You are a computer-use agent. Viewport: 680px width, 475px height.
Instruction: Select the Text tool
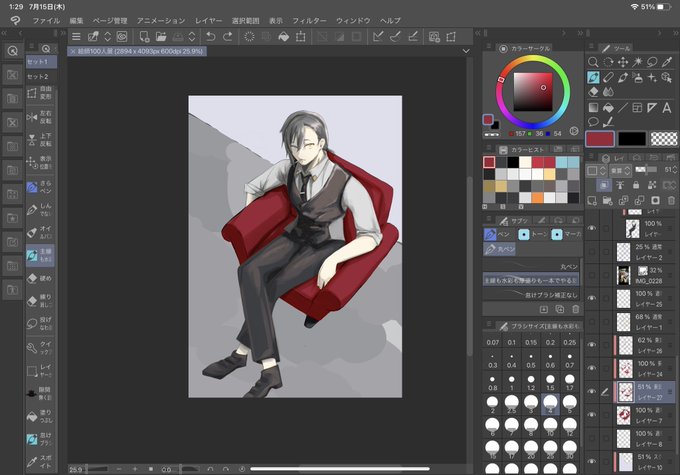[x=667, y=108]
